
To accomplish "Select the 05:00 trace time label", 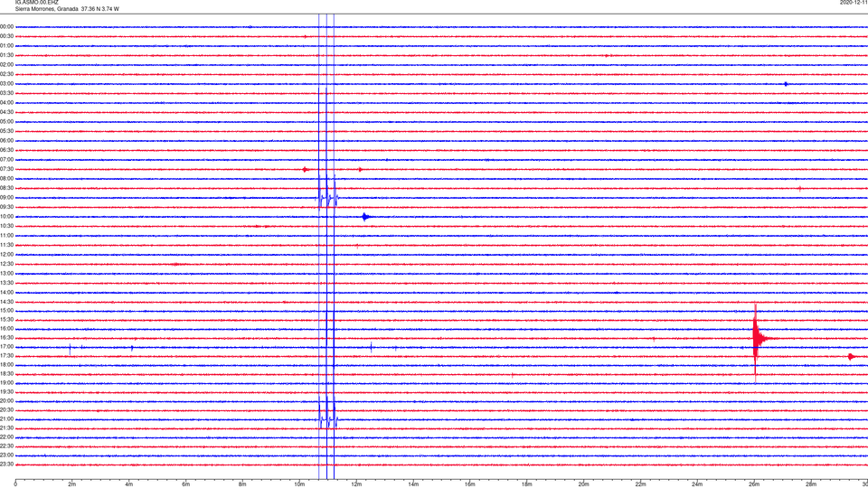I will click(6, 122).
